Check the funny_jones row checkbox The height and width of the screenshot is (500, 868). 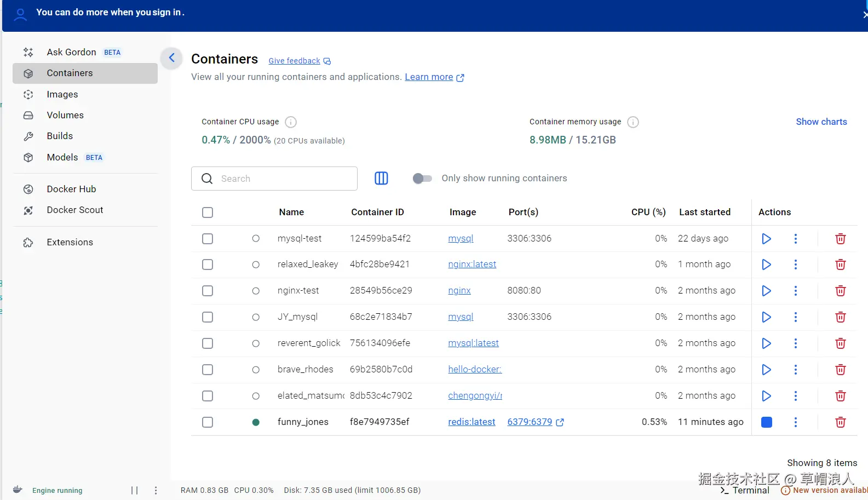coord(208,422)
